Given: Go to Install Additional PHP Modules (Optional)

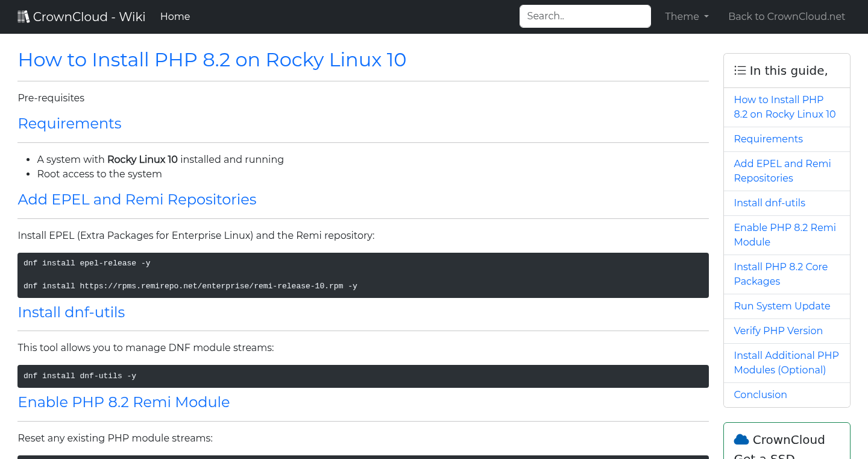Looking at the screenshot, I should pos(786,362).
